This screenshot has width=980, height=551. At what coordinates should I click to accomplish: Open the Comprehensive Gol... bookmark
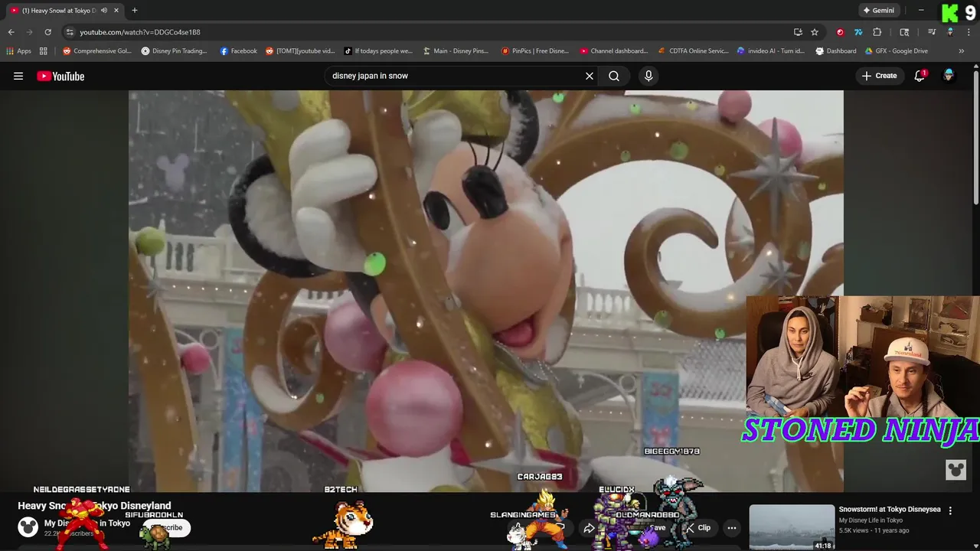point(97,51)
